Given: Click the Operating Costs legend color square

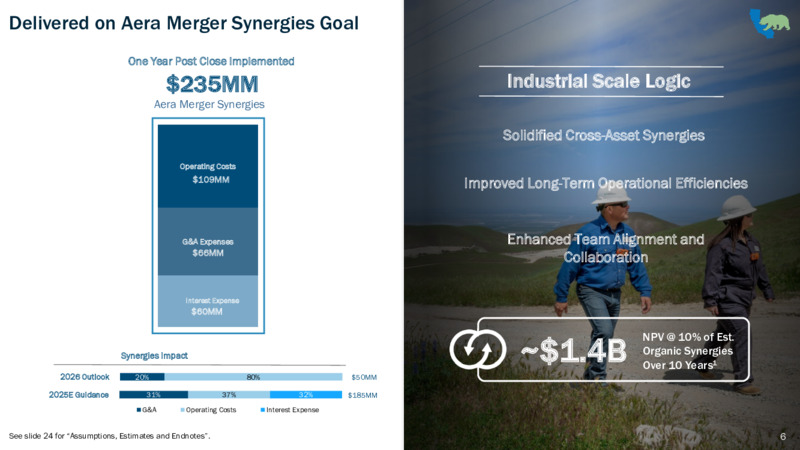Looking at the screenshot, I should 183,410.
